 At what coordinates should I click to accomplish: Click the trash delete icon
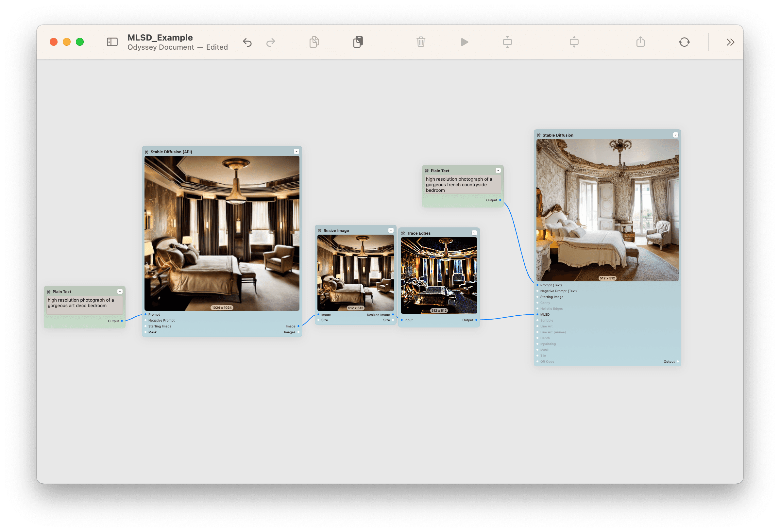(420, 42)
